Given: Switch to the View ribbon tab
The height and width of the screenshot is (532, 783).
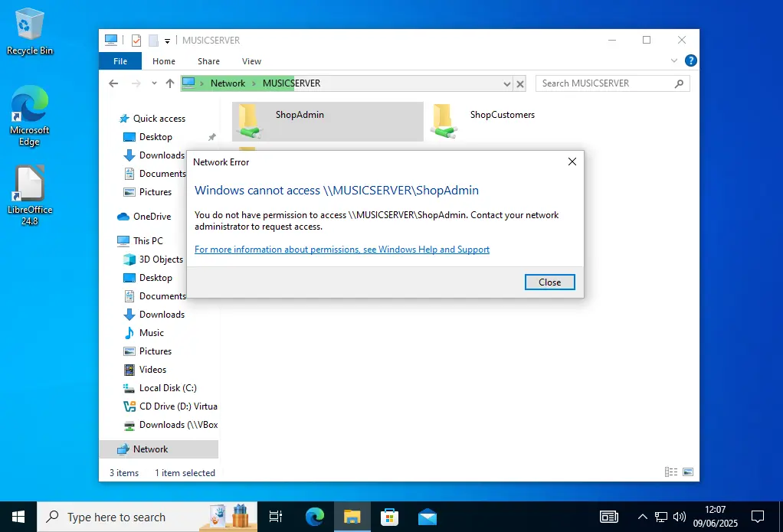Looking at the screenshot, I should 251,61.
